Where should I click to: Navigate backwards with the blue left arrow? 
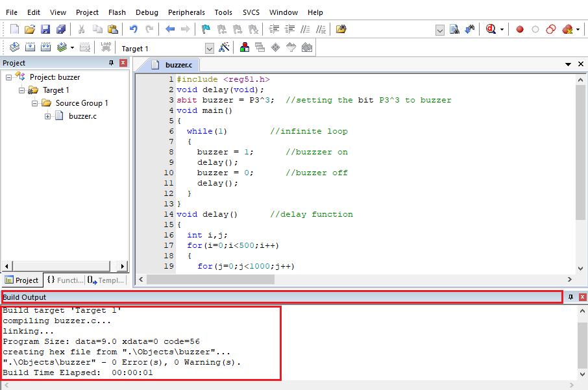point(170,29)
